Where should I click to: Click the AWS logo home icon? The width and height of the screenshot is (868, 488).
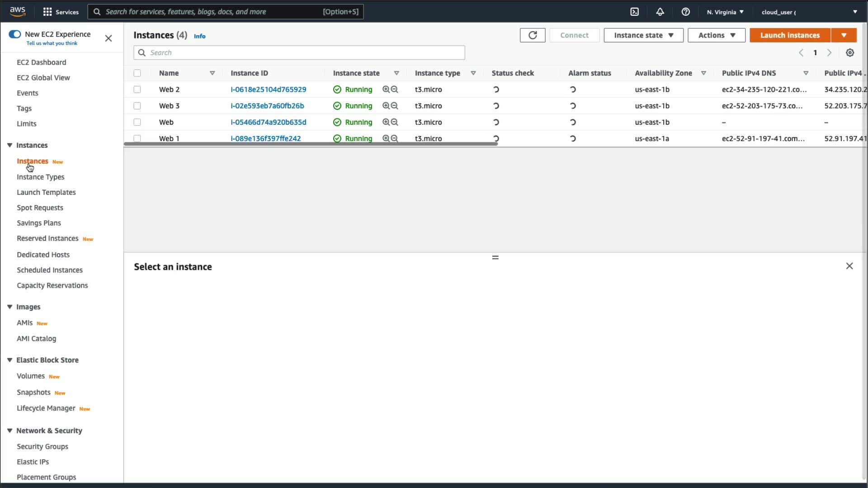18,12
